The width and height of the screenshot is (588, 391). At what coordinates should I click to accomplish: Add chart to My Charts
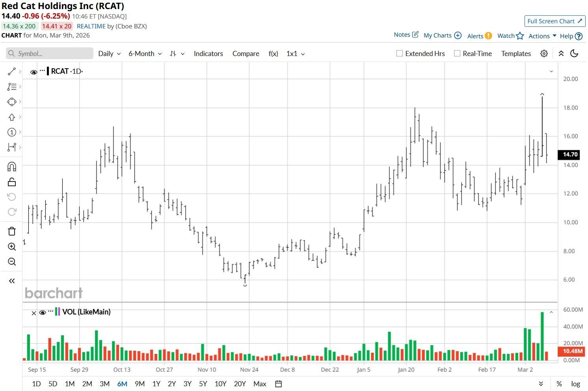[442, 36]
